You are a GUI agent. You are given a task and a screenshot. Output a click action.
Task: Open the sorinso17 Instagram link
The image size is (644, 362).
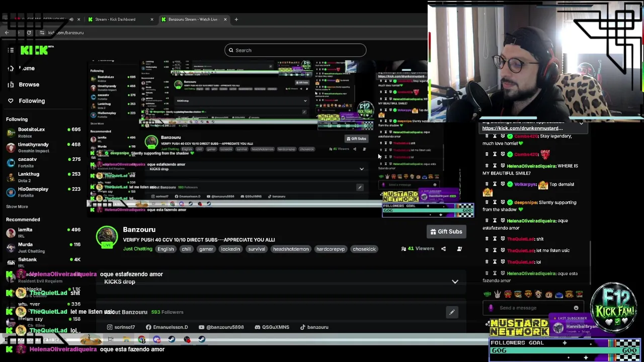[x=121, y=327]
